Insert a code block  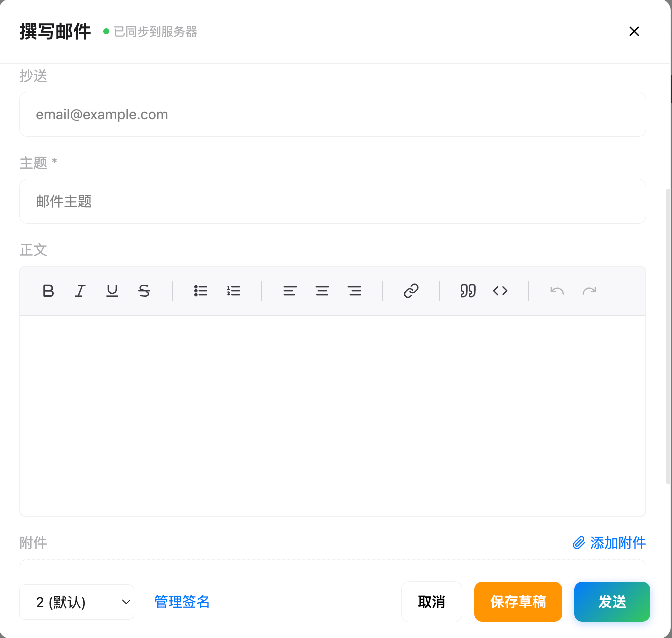[500, 291]
